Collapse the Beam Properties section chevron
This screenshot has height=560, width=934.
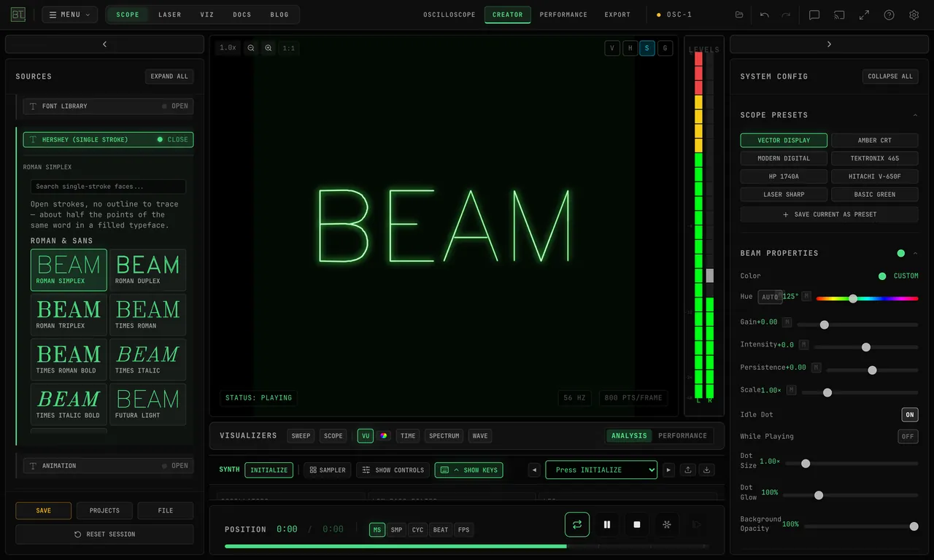915,254
